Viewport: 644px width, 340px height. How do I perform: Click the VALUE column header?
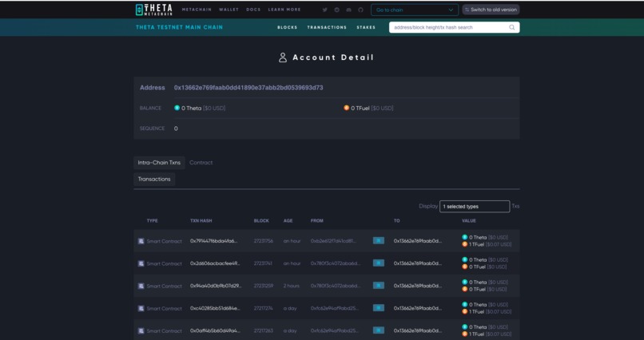click(469, 220)
